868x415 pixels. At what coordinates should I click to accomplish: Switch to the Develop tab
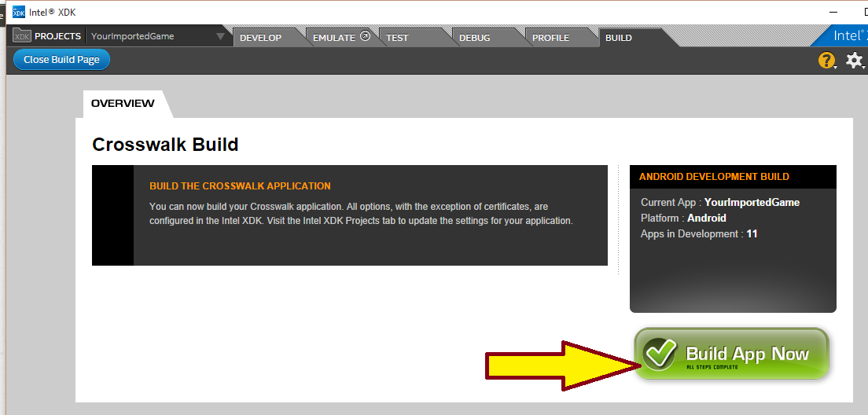(260, 38)
